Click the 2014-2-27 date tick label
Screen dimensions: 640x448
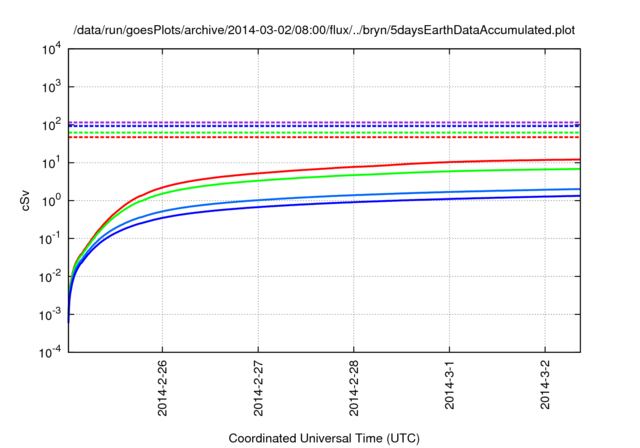[x=258, y=388]
